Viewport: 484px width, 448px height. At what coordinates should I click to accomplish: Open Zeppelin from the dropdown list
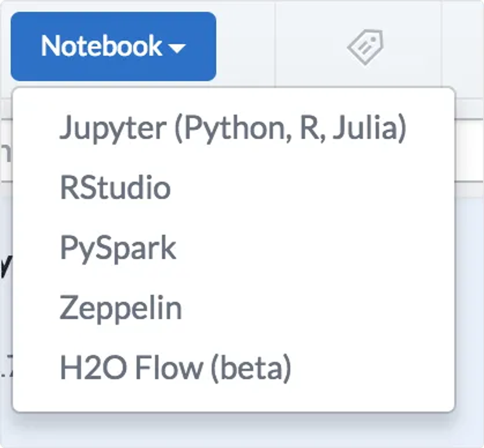tap(120, 308)
